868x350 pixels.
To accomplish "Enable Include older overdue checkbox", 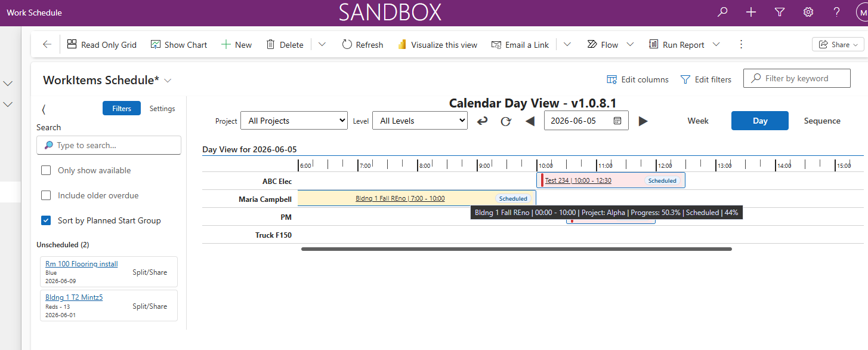I will [x=46, y=195].
